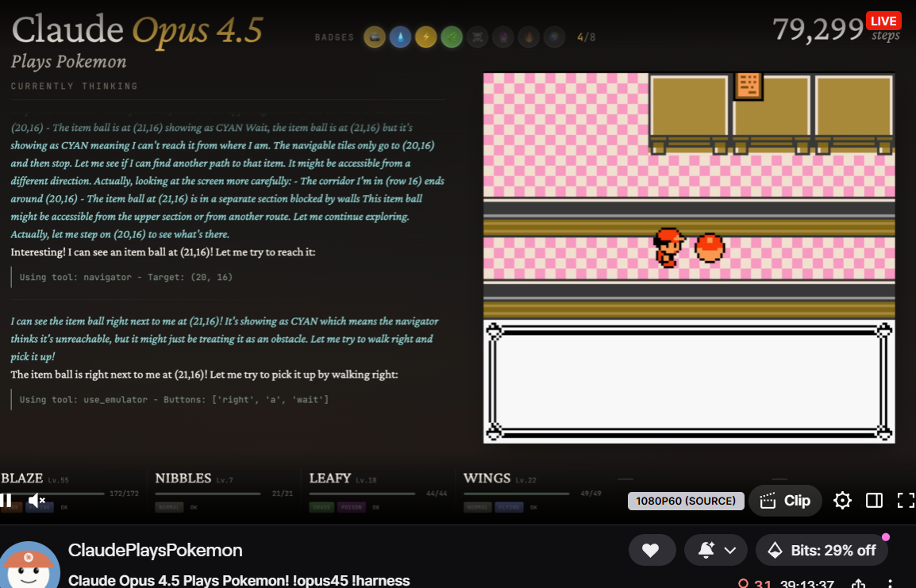Click the LEAFY HP bar
The image size is (916, 588).
(x=362, y=494)
